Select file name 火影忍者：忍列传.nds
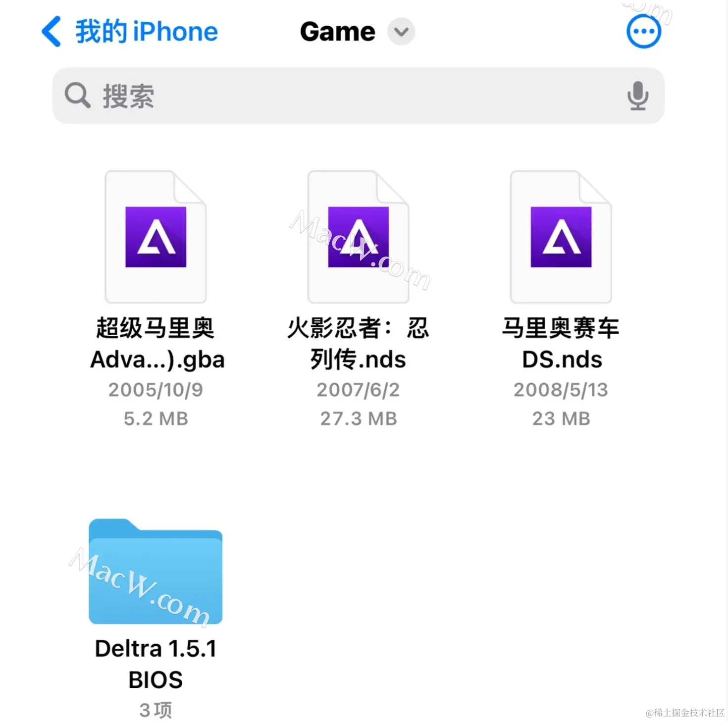728x721 pixels. 358,344
